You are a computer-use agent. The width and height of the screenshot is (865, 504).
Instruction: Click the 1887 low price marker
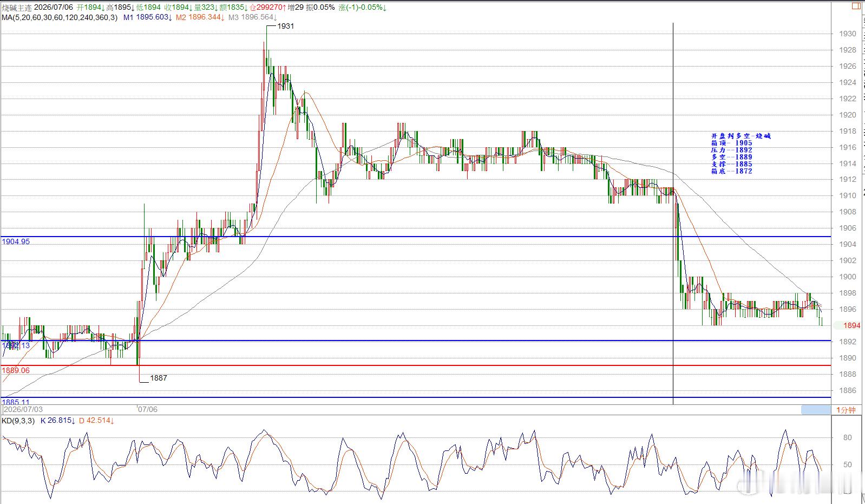158,378
